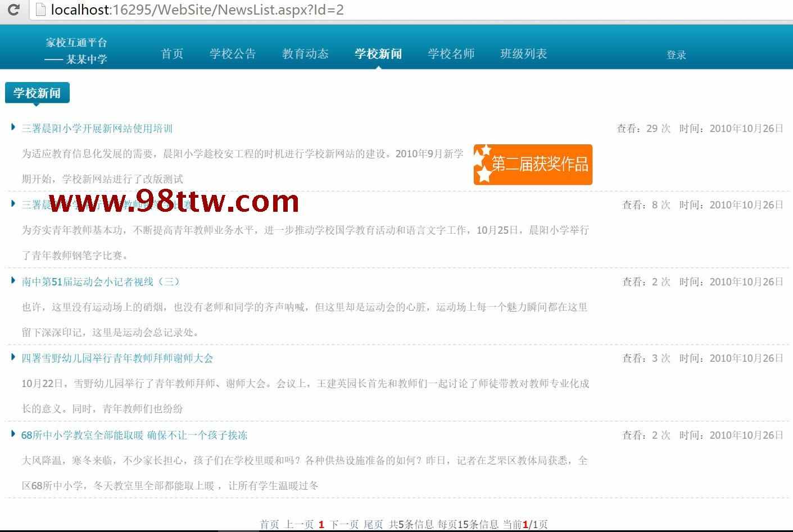Click the 登录 login link
Screen dimensions: 793x532
676,54
